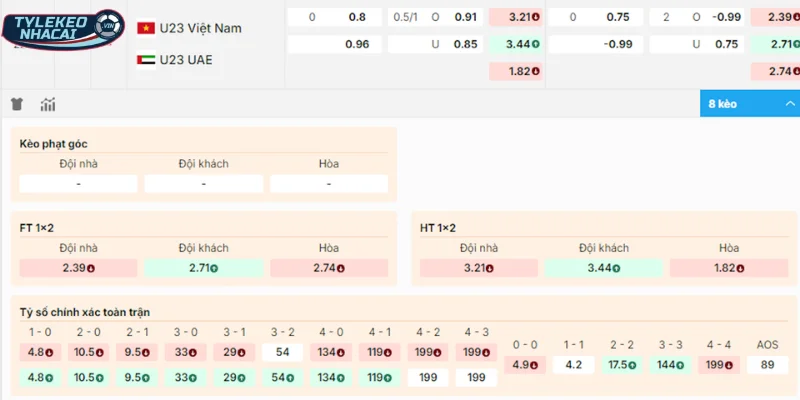Choose FT 1×2 Đội khách odds 2.71

click(x=203, y=268)
